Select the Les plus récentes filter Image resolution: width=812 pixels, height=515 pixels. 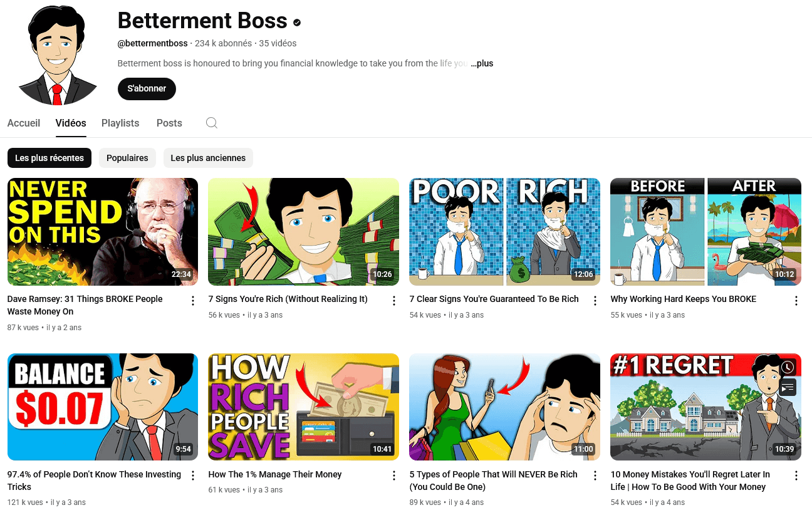(49, 158)
